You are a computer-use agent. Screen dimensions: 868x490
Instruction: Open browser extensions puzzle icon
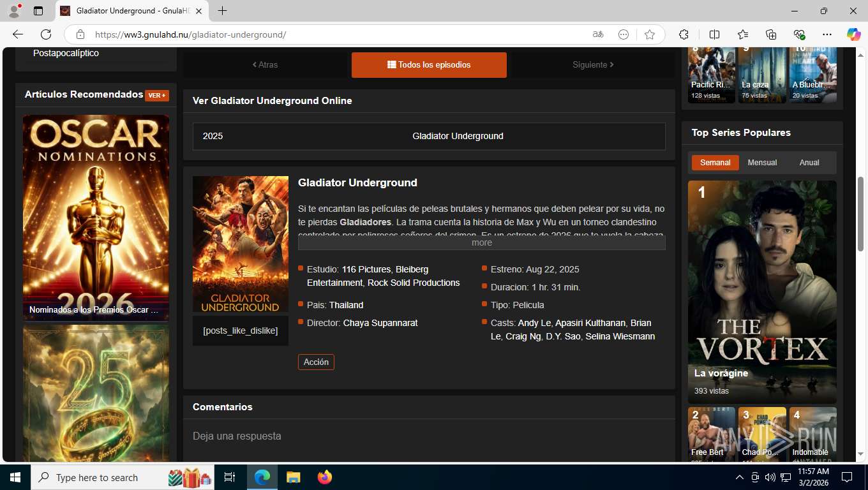point(684,34)
